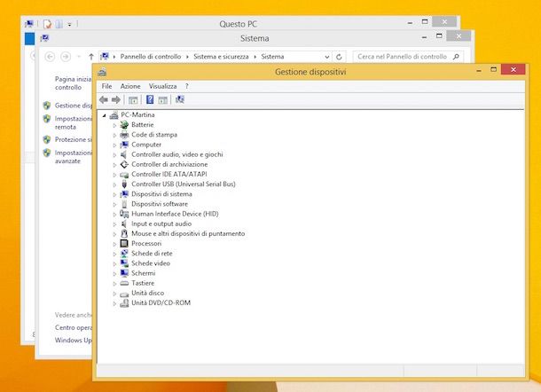Select the Computer text row
This screenshot has height=392, width=541.
(146, 145)
